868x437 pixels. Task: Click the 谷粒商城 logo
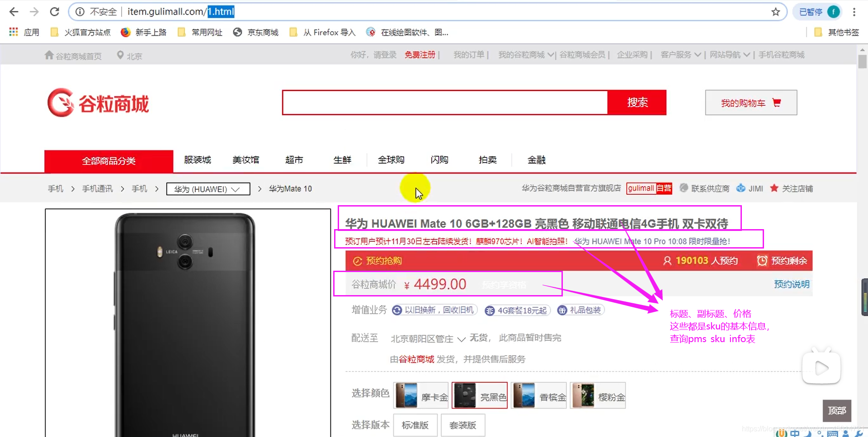point(98,103)
